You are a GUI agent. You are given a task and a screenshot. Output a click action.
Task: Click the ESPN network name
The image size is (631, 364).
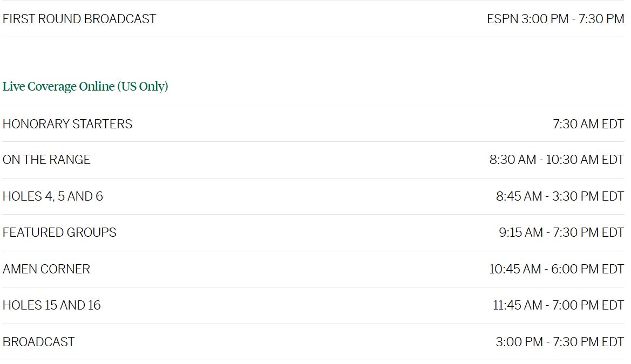point(502,19)
